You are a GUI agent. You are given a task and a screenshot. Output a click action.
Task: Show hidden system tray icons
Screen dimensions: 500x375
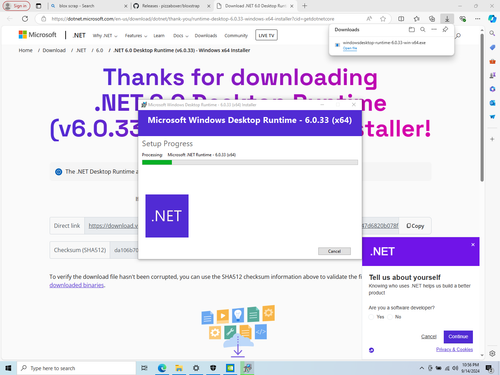click(422, 368)
